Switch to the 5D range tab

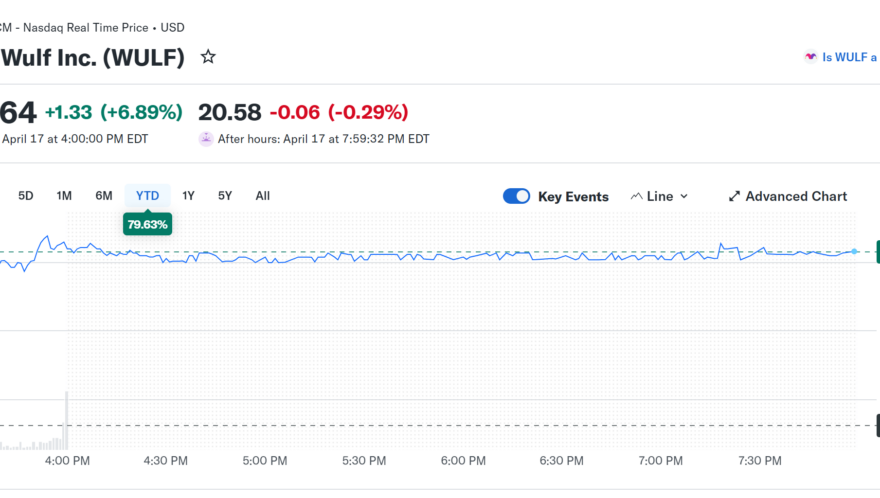(26, 196)
